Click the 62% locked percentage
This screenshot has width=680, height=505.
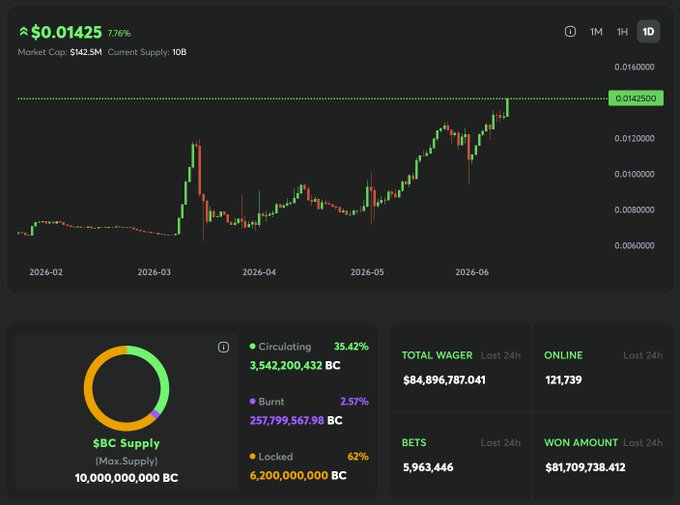tap(358, 456)
